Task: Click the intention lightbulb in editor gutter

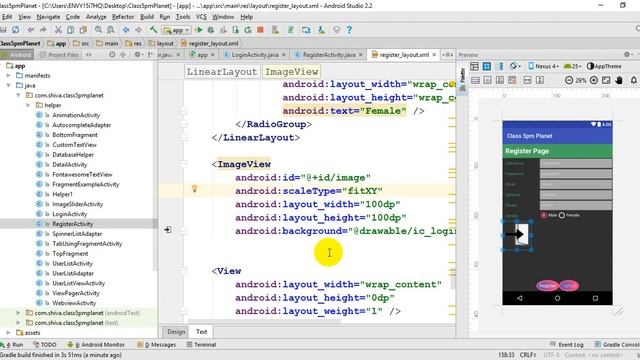Action: 195,189
